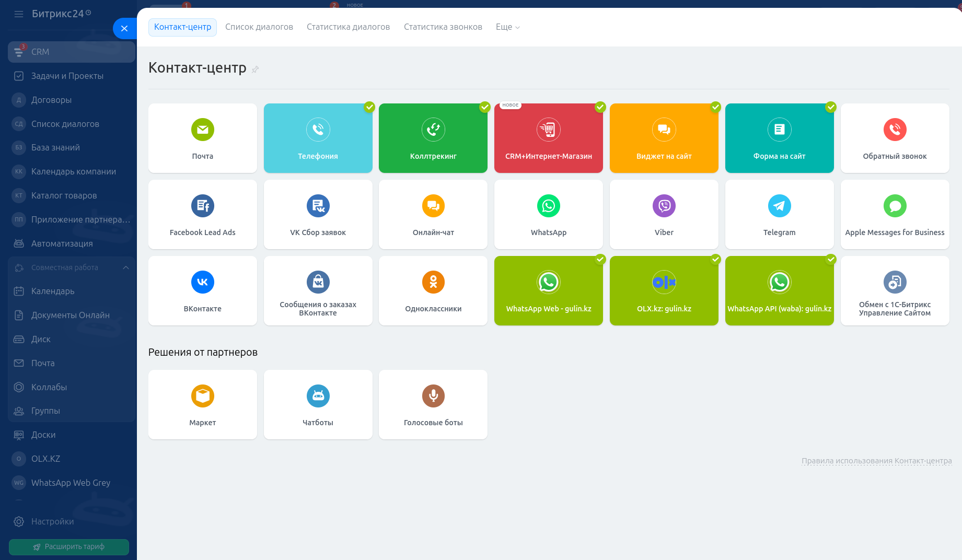962x560 pixels.
Task: Open Правила использования Контакт-центра link
Action: pos(876,461)
